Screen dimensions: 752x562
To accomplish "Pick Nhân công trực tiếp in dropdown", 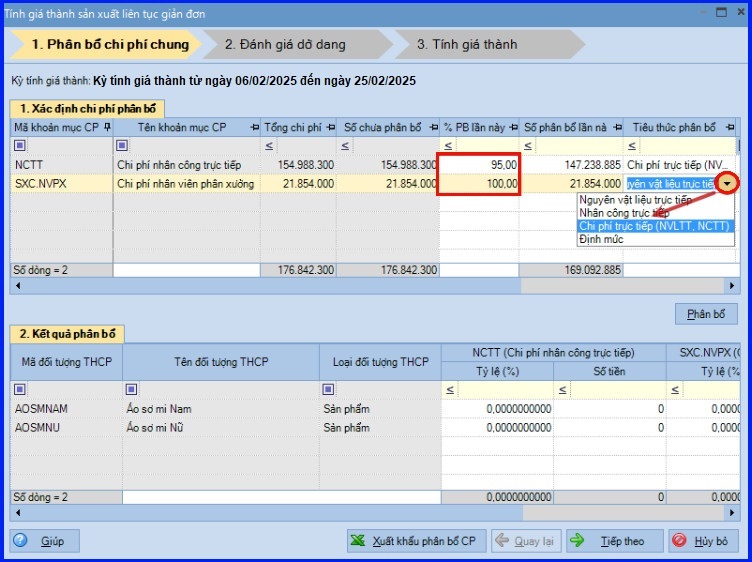I will 624,213.
